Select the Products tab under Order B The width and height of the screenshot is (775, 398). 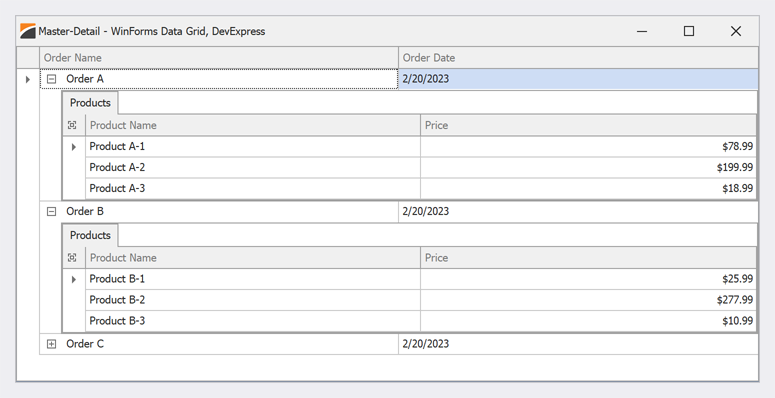(90, 235)
